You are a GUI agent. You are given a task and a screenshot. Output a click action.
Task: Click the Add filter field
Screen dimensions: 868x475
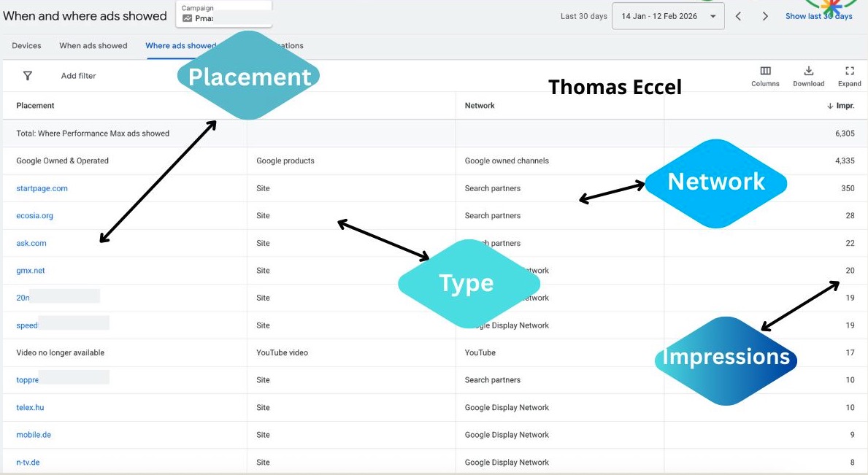[x=79, y=76]
